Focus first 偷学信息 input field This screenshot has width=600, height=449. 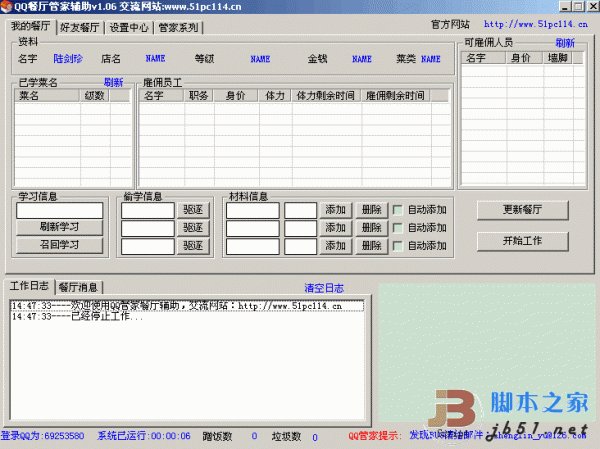pyautogui.click(x=148, y=211)
